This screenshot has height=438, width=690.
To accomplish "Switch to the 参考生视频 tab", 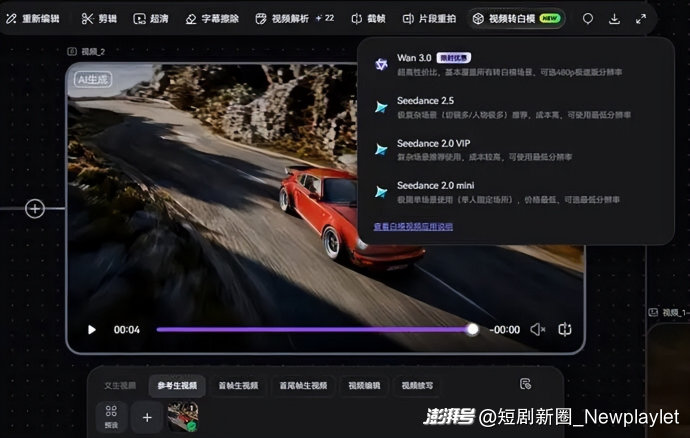I will 177,386.
